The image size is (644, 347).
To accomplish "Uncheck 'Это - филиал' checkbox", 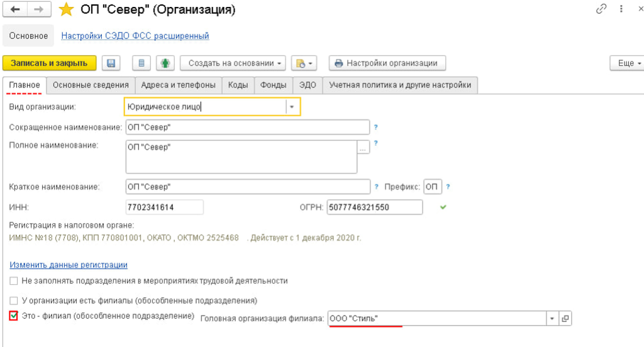I will 14,316.
